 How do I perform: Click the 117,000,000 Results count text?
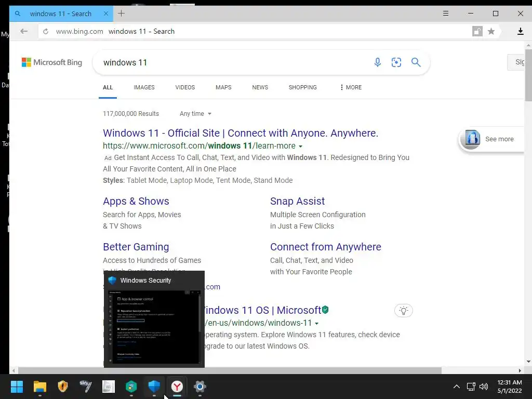coord(130,114)
